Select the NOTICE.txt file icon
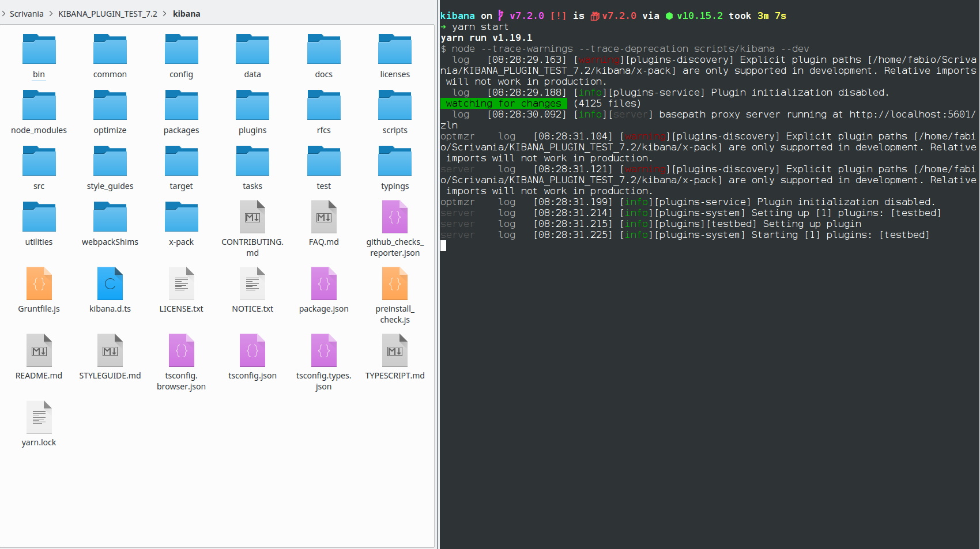Screen dimensions: 980x549 (x=252, y=283)
